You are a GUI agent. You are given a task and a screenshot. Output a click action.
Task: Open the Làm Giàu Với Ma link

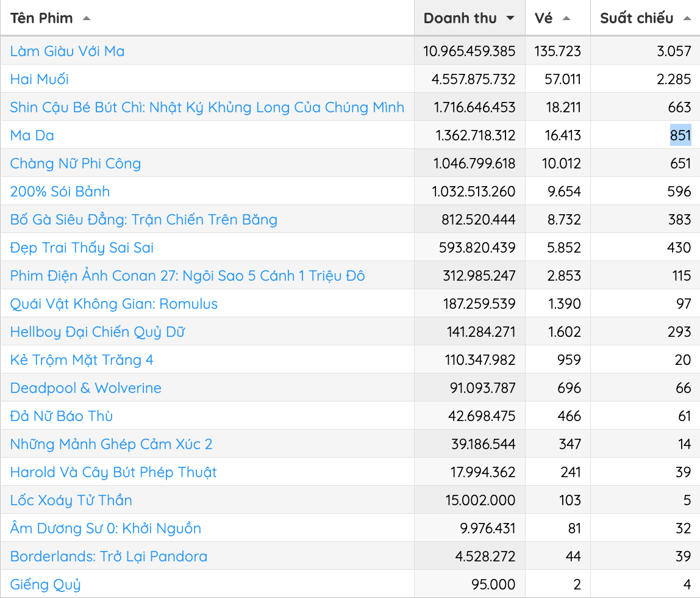[x=67, y=51]
